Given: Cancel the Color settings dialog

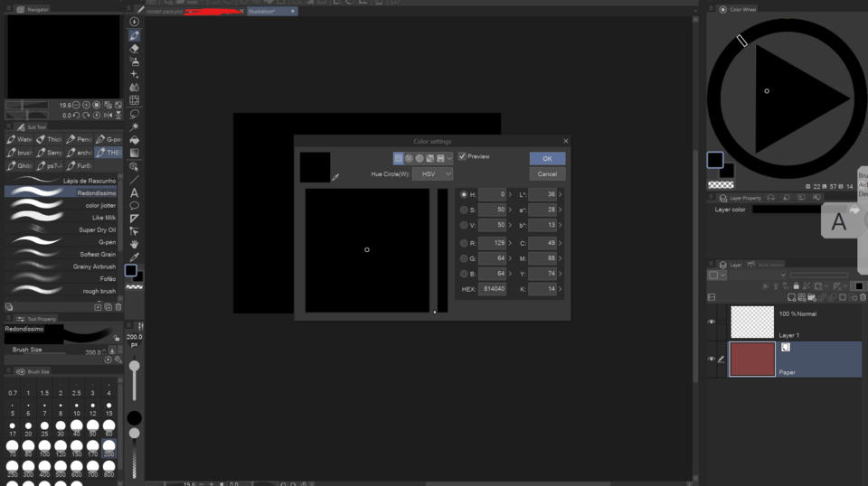Looking at the screenshot, I should pos(547,173).
